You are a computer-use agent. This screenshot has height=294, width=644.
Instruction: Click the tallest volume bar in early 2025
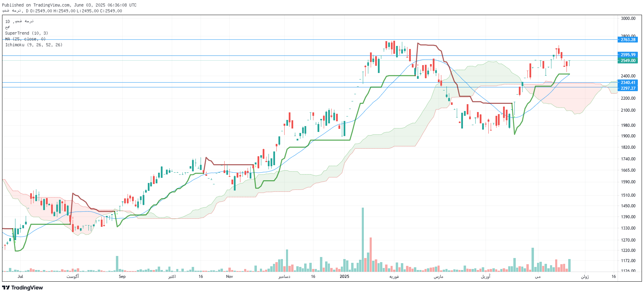(363, 240)
